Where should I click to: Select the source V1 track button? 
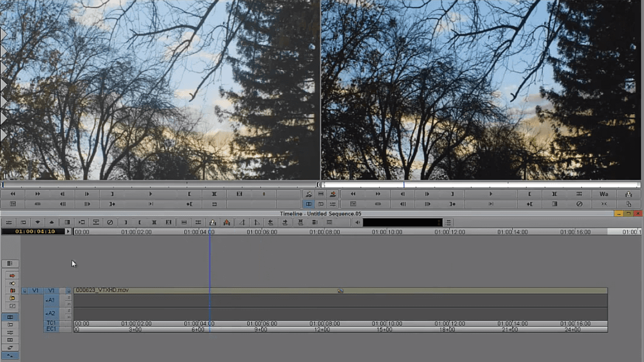point(35,291)
